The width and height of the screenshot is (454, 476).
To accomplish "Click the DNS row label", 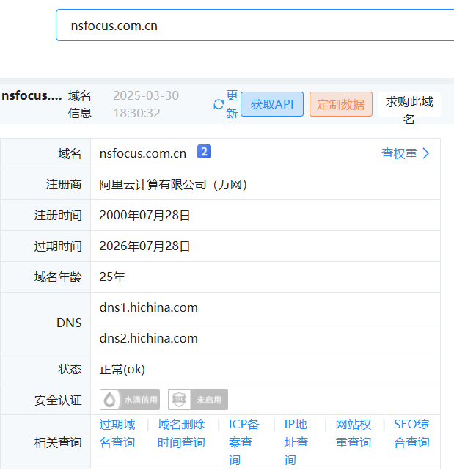I will [69, 323].
